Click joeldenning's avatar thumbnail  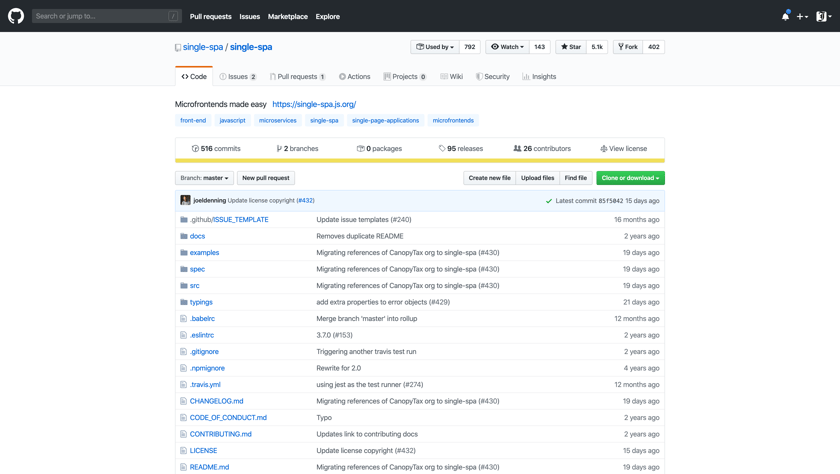[185, 200]
